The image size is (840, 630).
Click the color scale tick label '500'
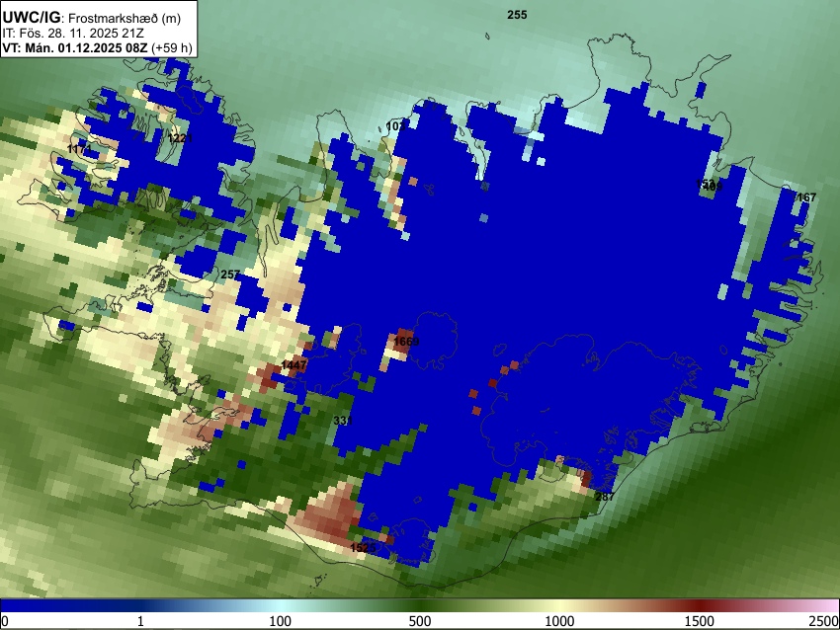420,621
